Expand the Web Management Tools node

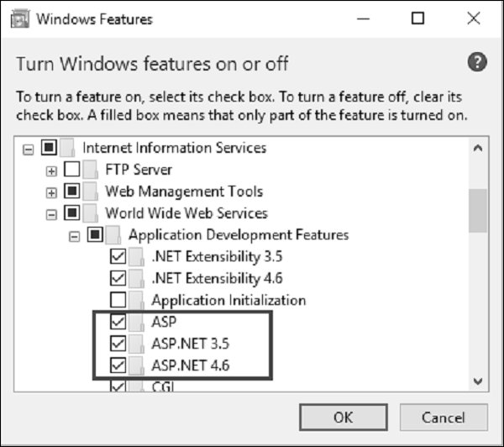click(x=52, y=192)
